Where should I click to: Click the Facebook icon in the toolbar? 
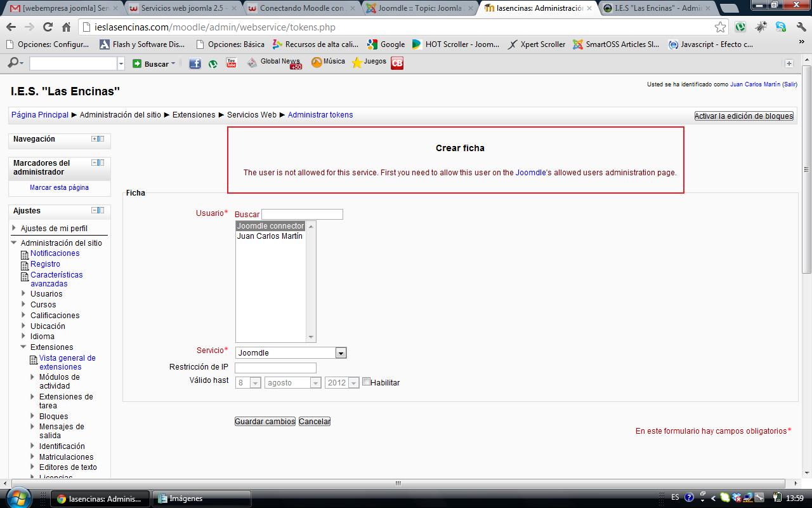195,63
